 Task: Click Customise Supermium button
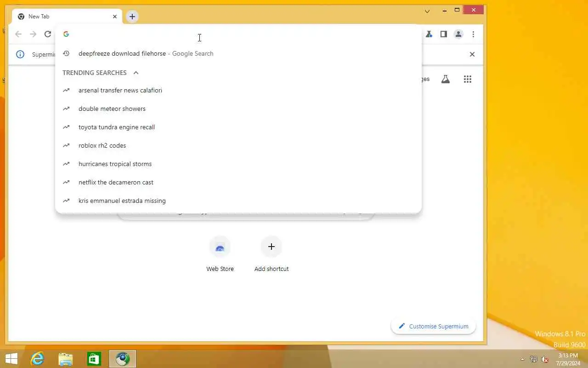click(x=433, y=326)
